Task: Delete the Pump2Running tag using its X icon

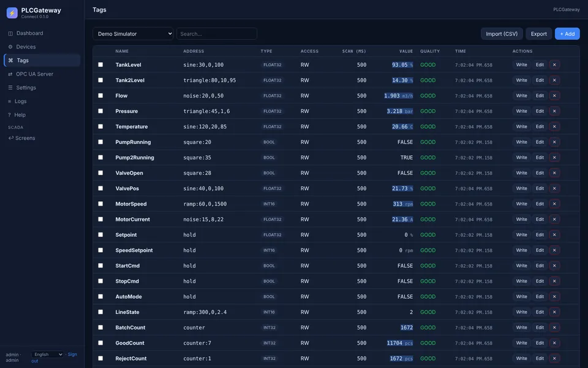Action: click(x=554, y=158)
